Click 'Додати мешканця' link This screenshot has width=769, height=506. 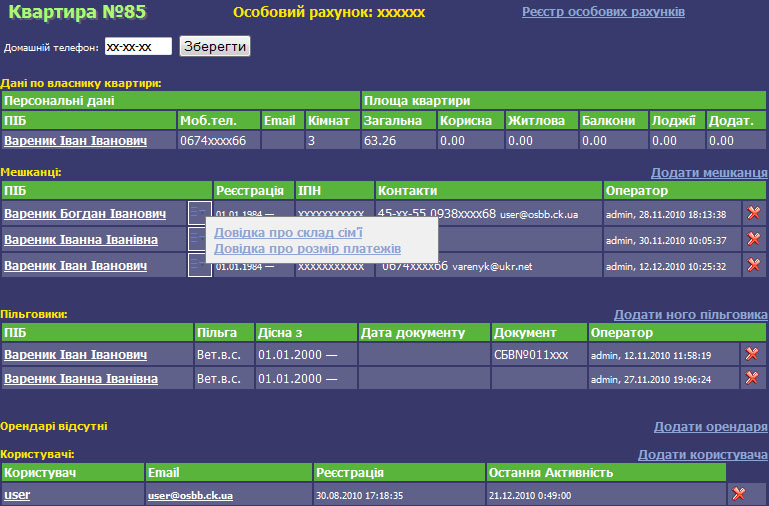point(709,173)
